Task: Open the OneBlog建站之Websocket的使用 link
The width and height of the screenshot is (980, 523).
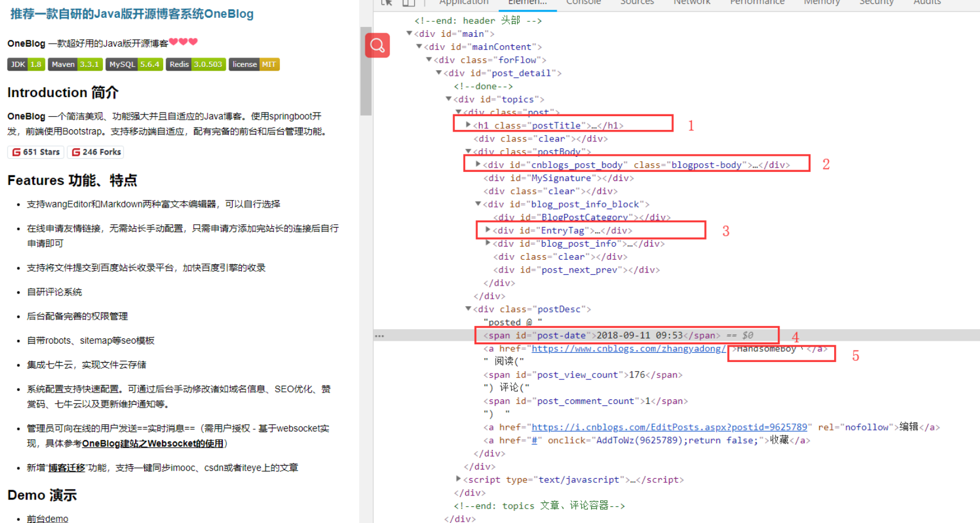Action: coord(153,444)
